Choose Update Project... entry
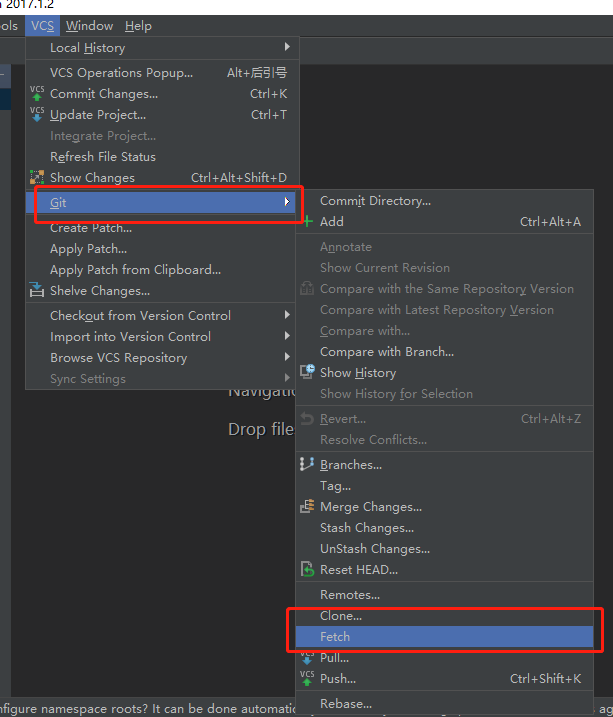Image resolution: width=613 pixels, height=717 pixels. pos(162,115)
